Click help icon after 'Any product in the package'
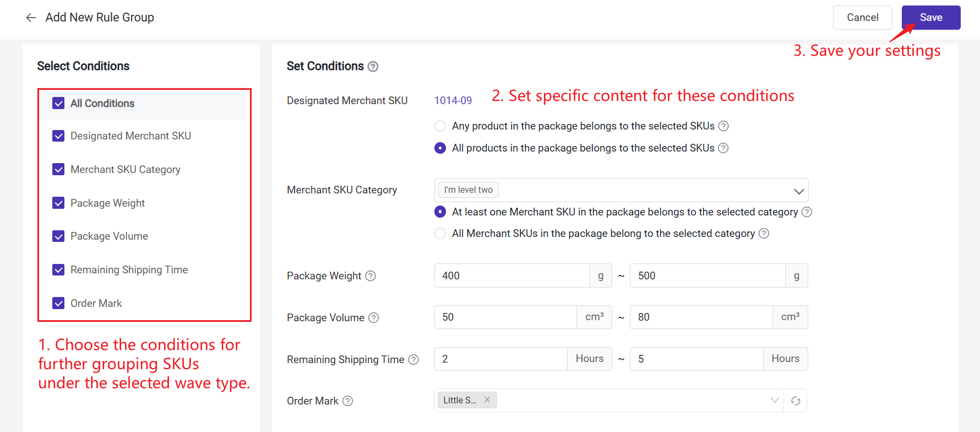This screenshot has height=432, width=980. [723, 126]
